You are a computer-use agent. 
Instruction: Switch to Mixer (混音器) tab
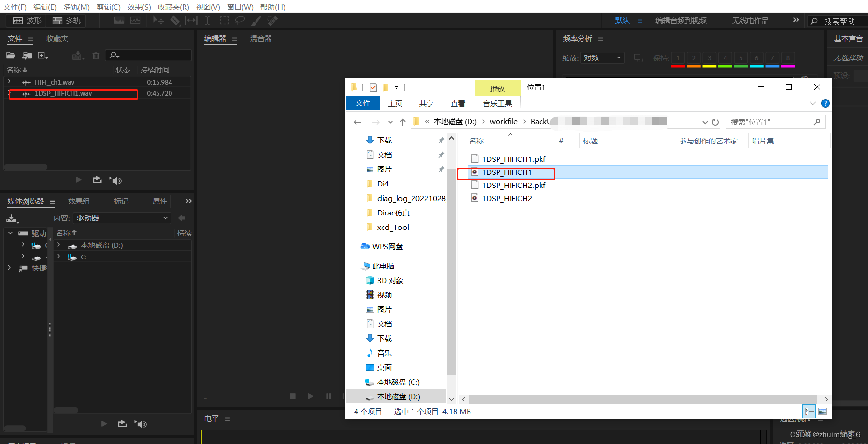(x=261, y=39)
